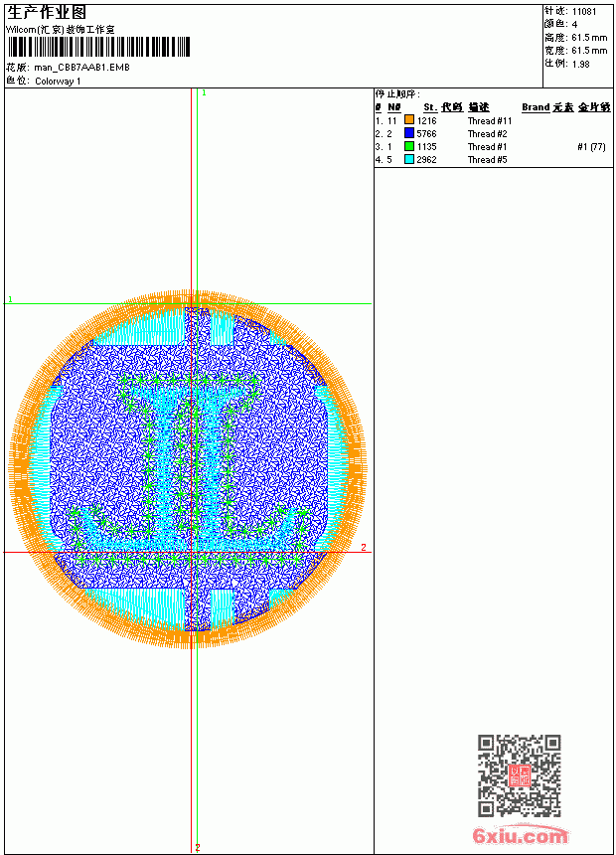The image size is (616, 855).
Task: Click the St. column header
Action: pos(430,107)
